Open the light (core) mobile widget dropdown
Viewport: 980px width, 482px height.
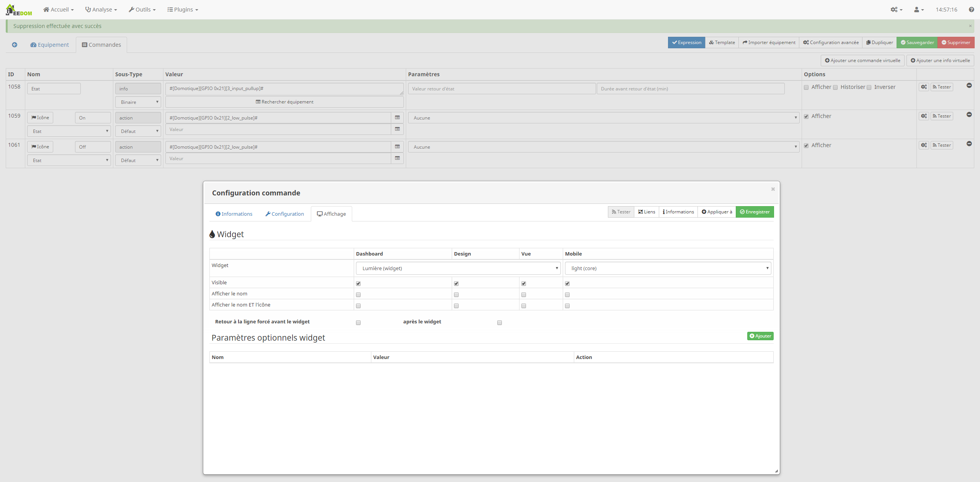point(668,268)
